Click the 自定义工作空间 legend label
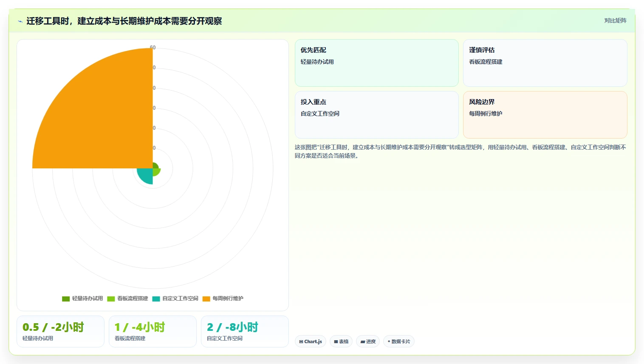Viewport: 644px width, 364px height. (181, 299)
